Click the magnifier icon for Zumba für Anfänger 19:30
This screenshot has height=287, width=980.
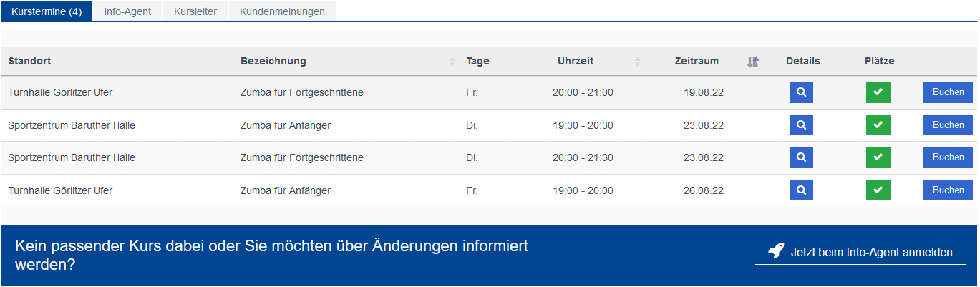coord(801,125)
